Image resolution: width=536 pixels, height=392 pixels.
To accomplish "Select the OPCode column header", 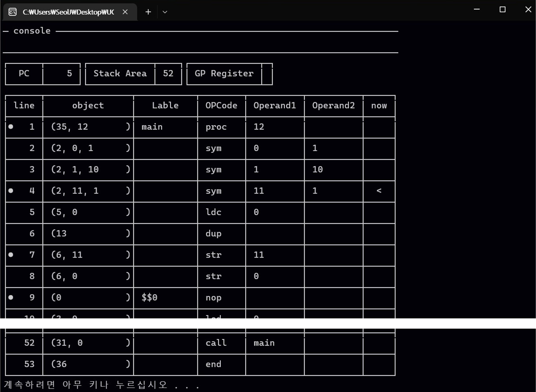I will click(221, 106).
